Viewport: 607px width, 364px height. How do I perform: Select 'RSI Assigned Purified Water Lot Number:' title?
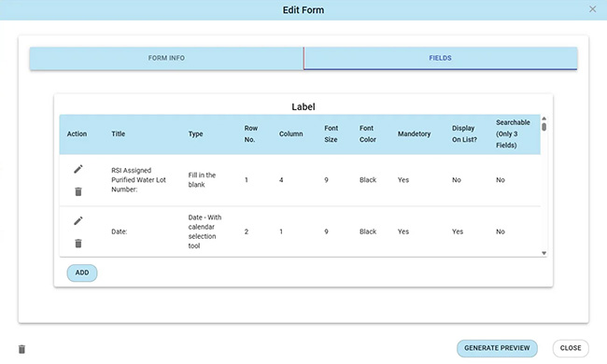point(138,180)
